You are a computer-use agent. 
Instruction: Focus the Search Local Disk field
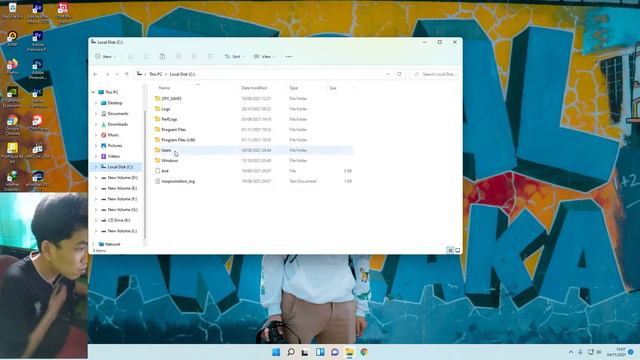(x=435, y=74)
